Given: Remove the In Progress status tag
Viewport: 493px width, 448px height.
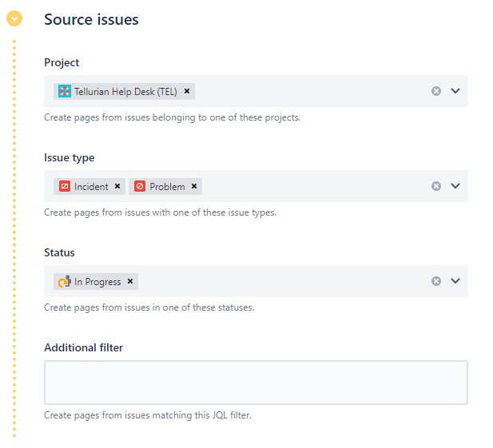Looking at the screenshot, I should pos(130,281).
